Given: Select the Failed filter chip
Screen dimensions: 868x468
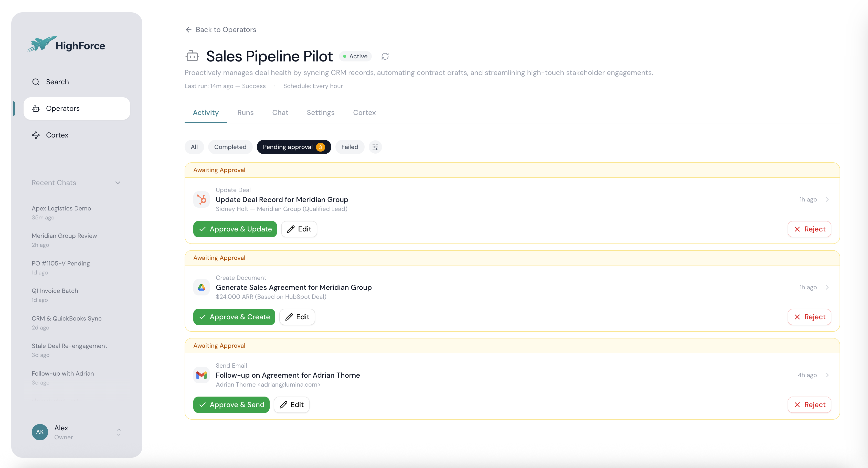Looking at the screenshot, I should tap(350, 147).
